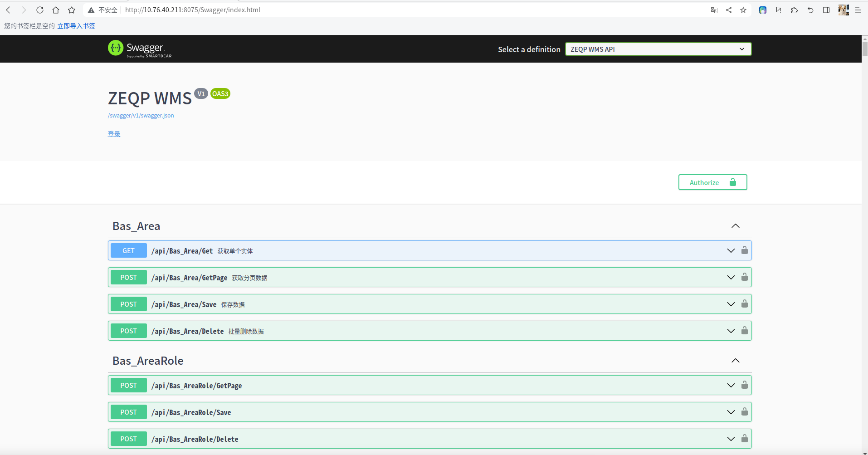The image size is (868, 455).
Task: Click the V1 version badge
Action: point(201,93)
